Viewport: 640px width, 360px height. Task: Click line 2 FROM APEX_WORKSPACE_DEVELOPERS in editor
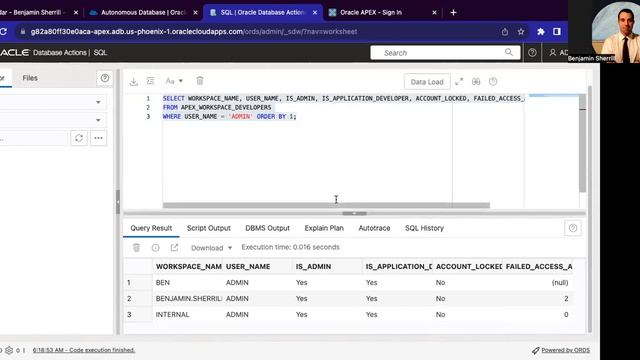(x=217, y=107)
